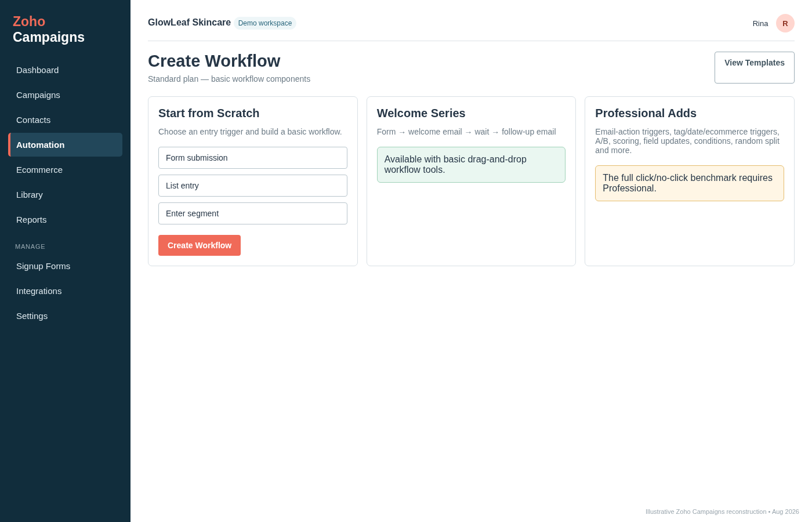Choose the Enter segment trigger
The image size is (812, 522).
pyautogui.click(x=253, y=213)
